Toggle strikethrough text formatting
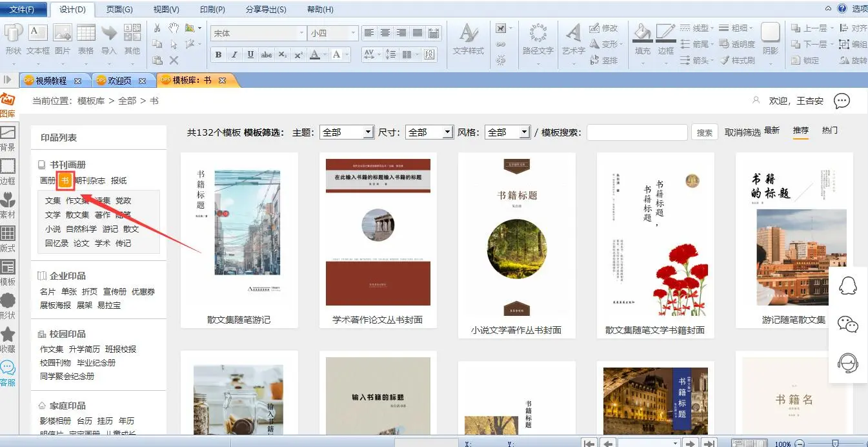Image resolution: width=868 pixels, height=447 pixels. point(267,55)
